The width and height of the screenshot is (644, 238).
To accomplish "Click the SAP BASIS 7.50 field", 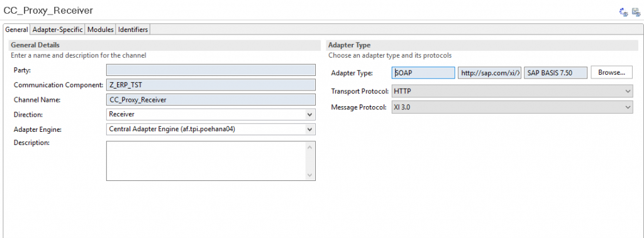I will click(x=556, y=73).
